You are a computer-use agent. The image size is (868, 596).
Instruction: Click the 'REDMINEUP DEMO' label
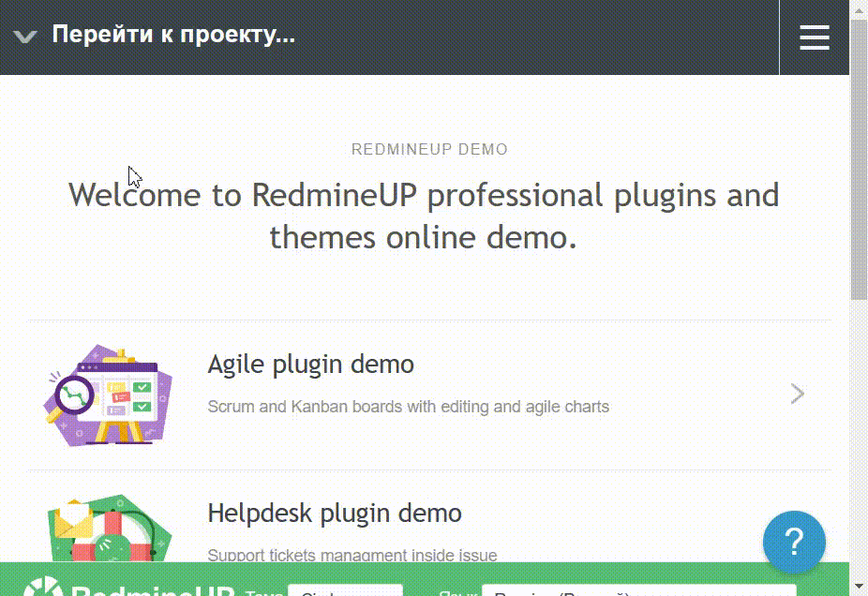coord(429,149)
